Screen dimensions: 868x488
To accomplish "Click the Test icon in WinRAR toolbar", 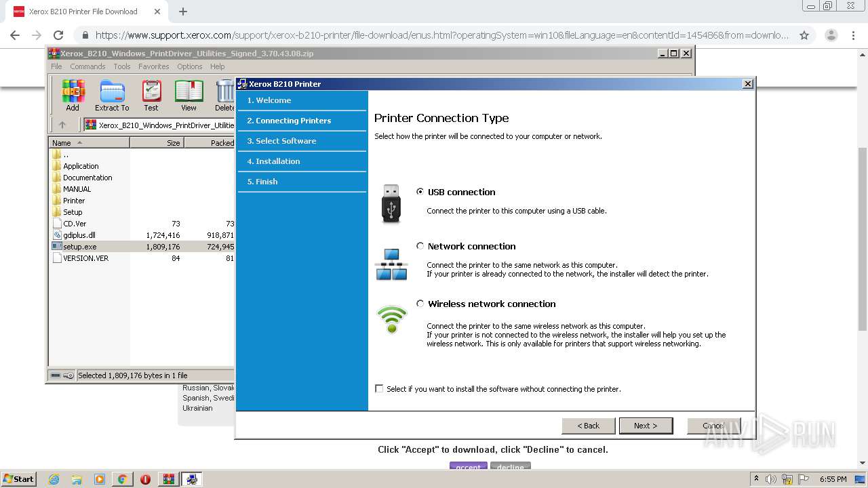I will [x=151, y=96].
